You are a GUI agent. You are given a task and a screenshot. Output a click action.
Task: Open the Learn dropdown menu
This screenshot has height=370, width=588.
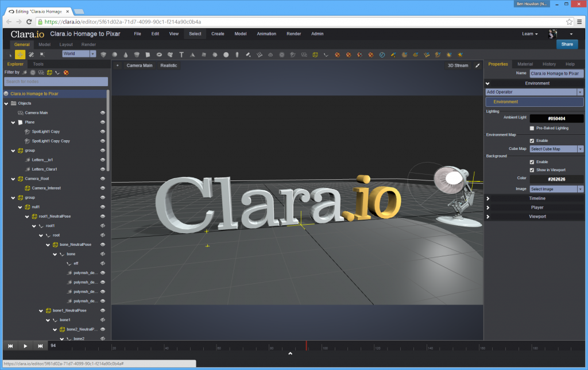529,34
